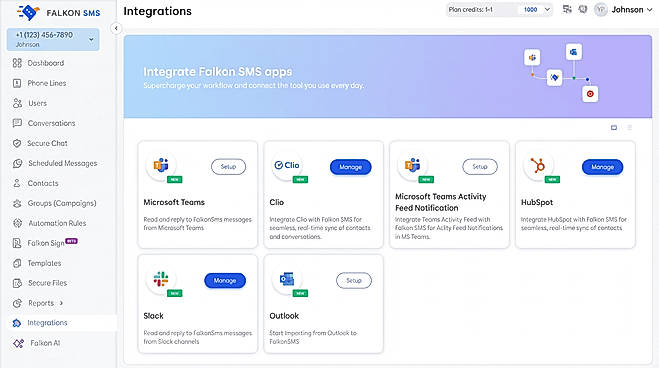Click Setup on Teams Activity Feed card

[x=480, y=167]
